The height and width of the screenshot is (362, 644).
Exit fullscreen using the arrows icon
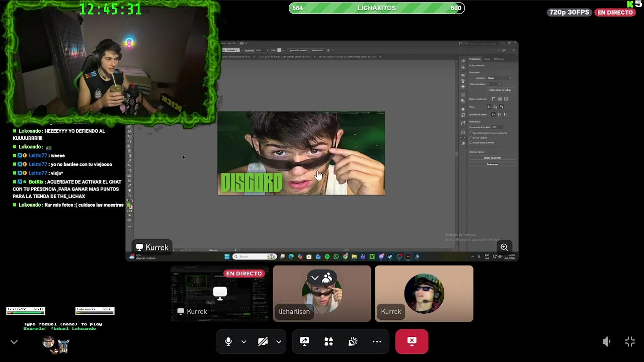tap(629, 341)
